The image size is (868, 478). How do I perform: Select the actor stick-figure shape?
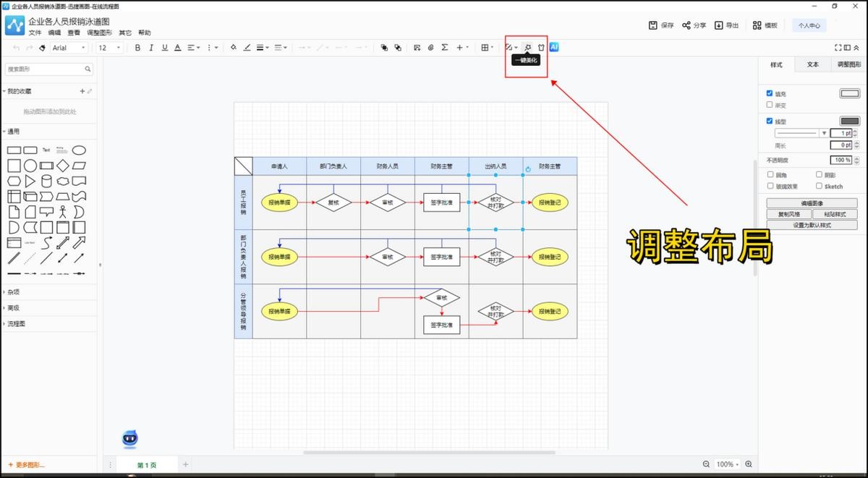pos(63,212)
